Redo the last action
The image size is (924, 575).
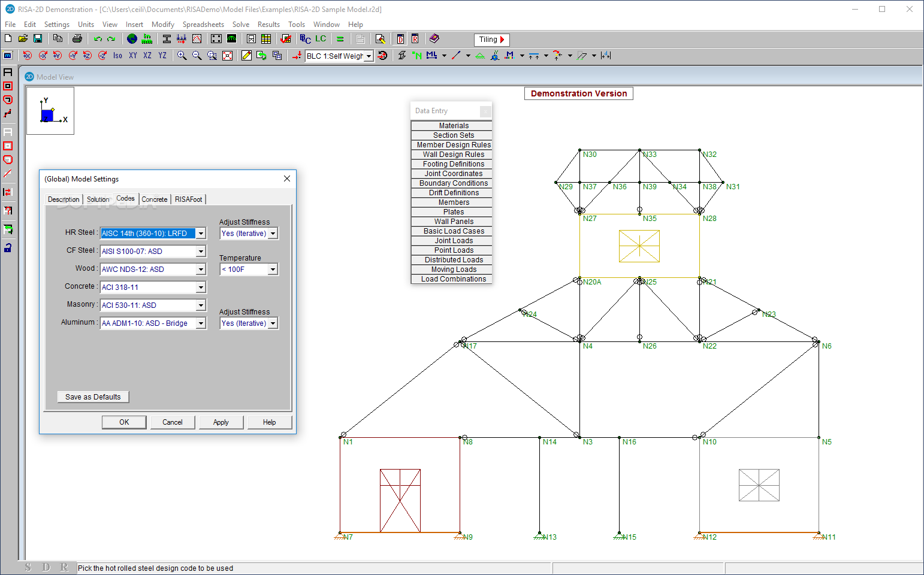click(111, 39)
